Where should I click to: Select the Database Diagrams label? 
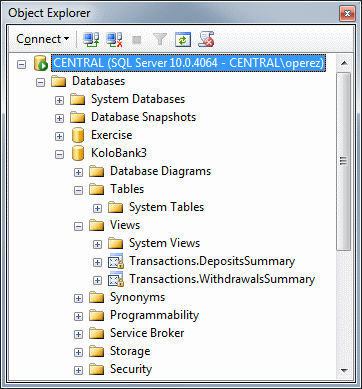point(161,171)
